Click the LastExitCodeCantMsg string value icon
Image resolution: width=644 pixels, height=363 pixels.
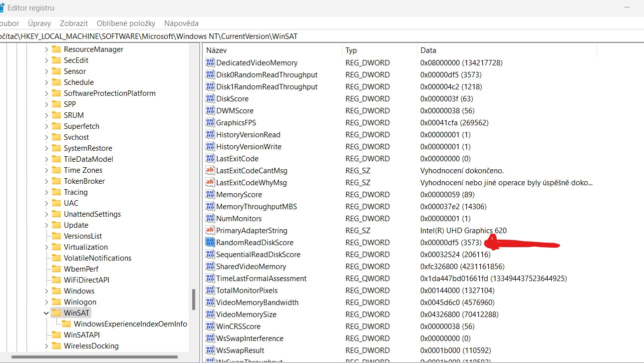[x=210, y=170]
